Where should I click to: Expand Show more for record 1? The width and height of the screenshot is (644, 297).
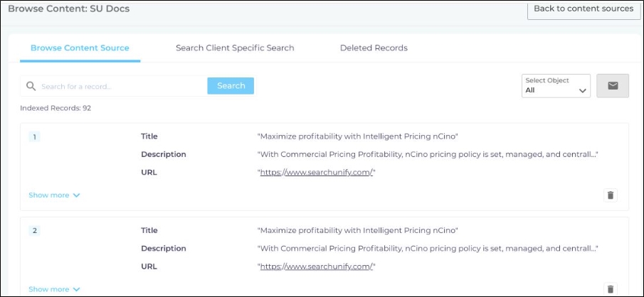pos(54,195)
